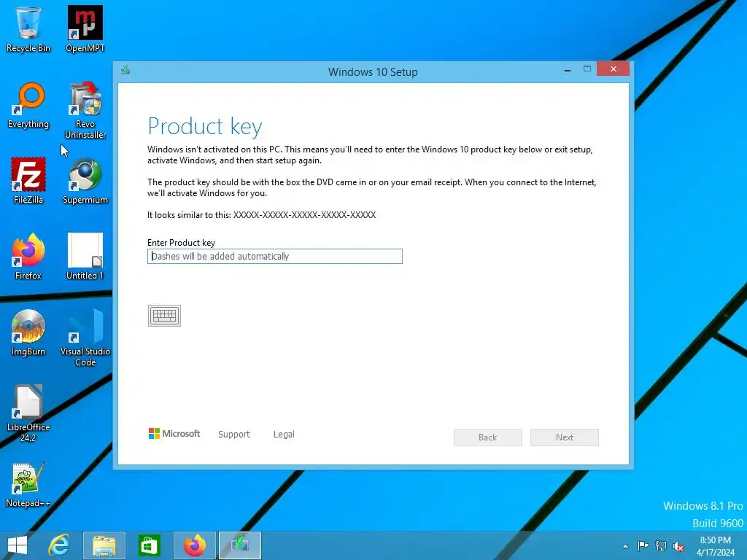The width and height of the screenshot is (747, 560).
Task: Click the muted volume tray icon
Action: (678, 546)
